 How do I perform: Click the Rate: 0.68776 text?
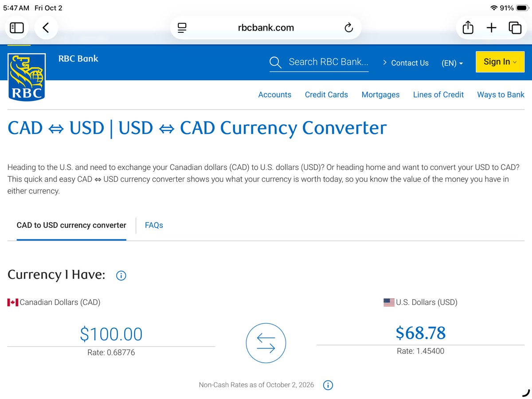coord(111,352)
